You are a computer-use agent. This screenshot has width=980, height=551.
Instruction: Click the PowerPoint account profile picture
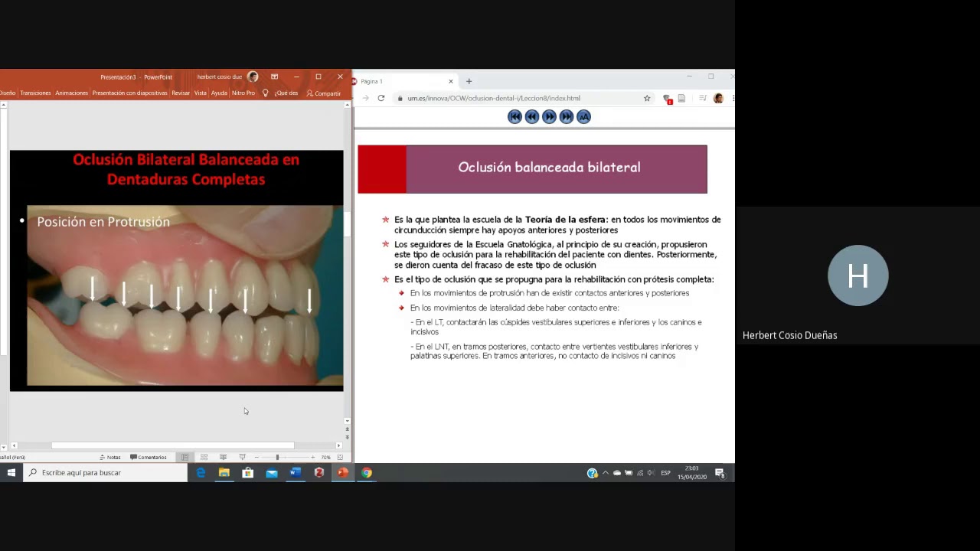click(253, 77)
